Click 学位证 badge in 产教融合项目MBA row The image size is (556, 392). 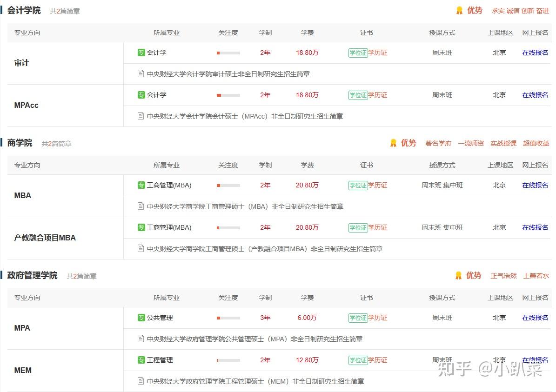click(x=358, y=228)
